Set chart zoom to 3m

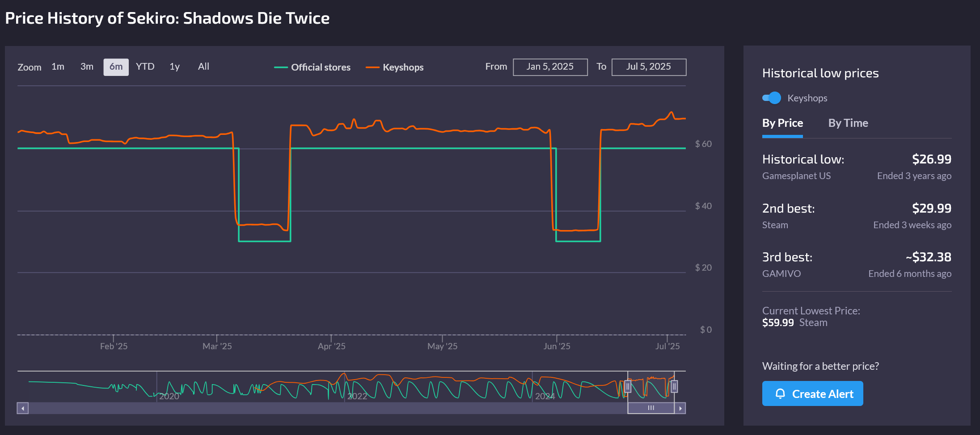(87, 67)
